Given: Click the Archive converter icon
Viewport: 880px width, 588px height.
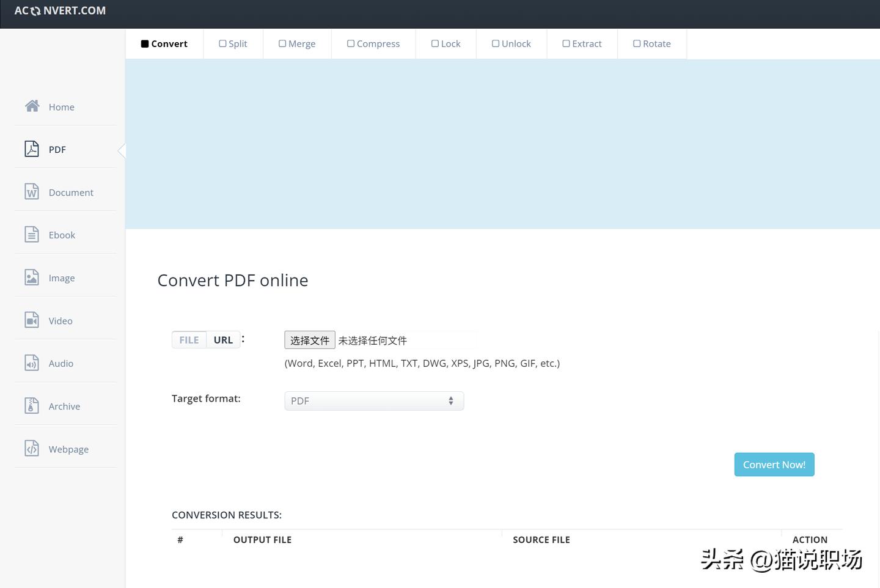Looking at the screenshot, I should 32,406.
